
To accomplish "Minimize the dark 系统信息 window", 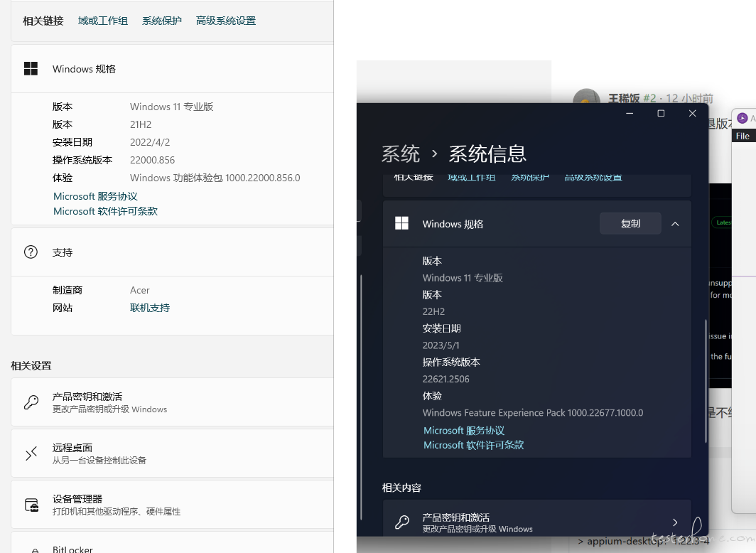I will click(x=630, y=113).
